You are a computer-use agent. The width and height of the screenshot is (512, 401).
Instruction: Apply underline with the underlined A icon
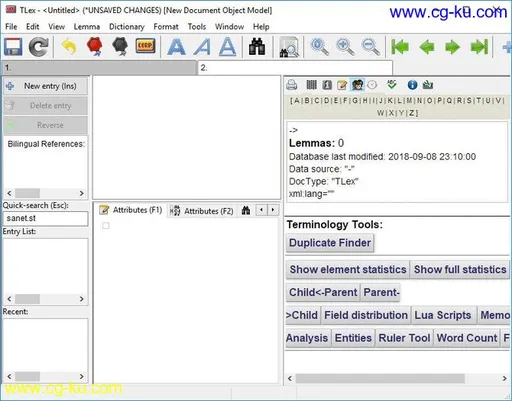[228, 47]
